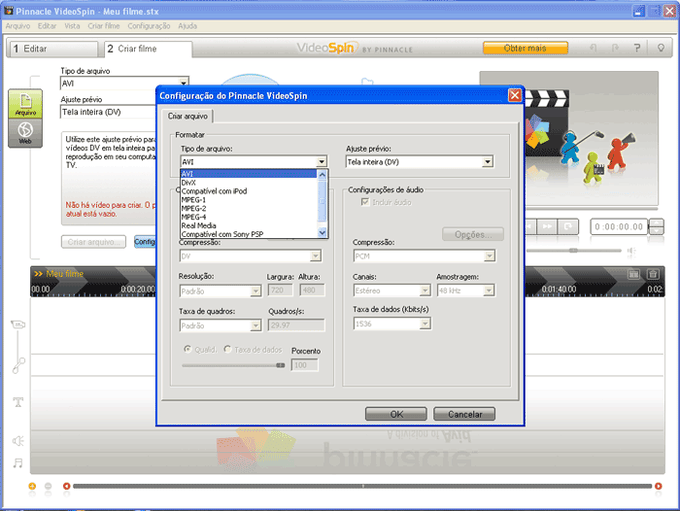
Task: Open the Criar filme menu
Action: point(104,26)
